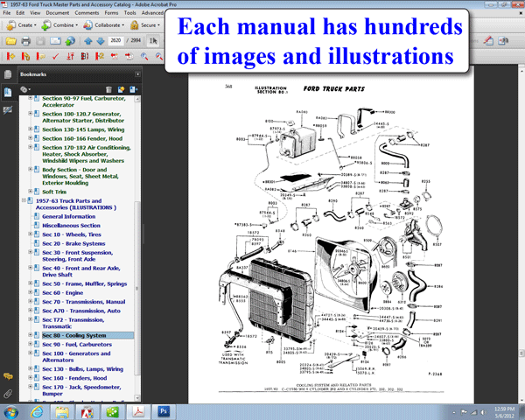Click the bookmarks panel vertical scrollbar thumb

[x=137, y=288]
